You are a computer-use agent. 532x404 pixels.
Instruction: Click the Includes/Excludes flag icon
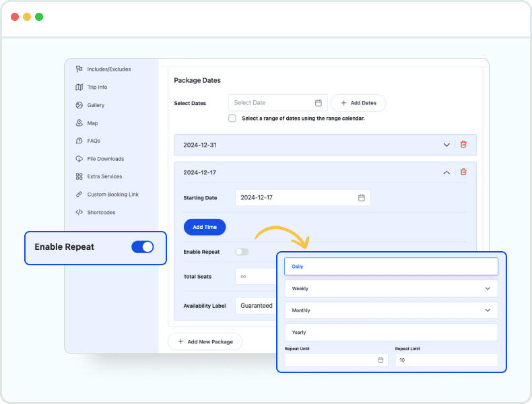tap(79, 69)
